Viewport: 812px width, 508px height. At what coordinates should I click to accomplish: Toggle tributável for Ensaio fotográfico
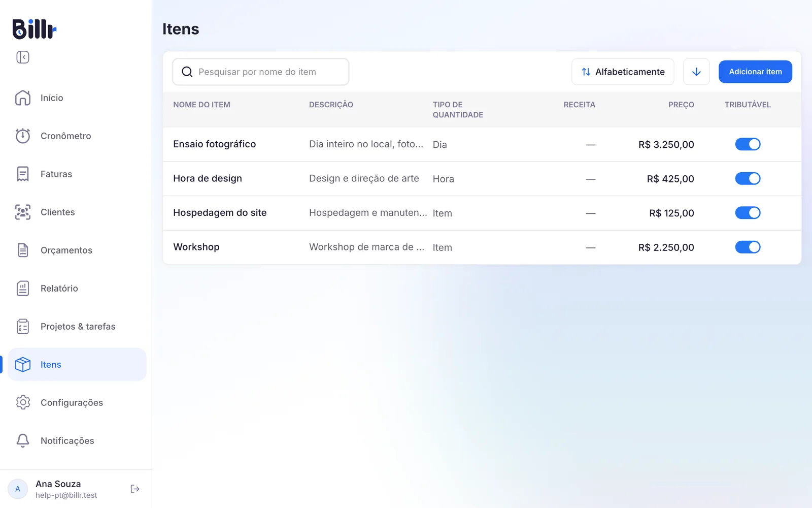pos(748,144)
